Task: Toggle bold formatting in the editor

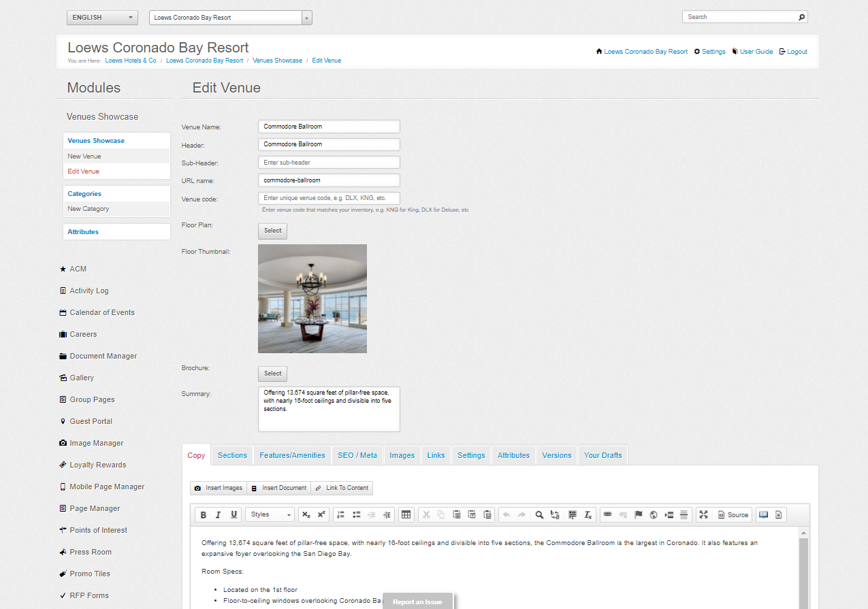Action: pos(203,515)
